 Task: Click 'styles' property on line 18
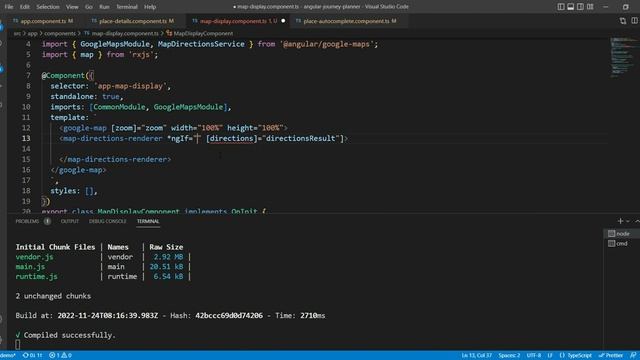(63, 191)
